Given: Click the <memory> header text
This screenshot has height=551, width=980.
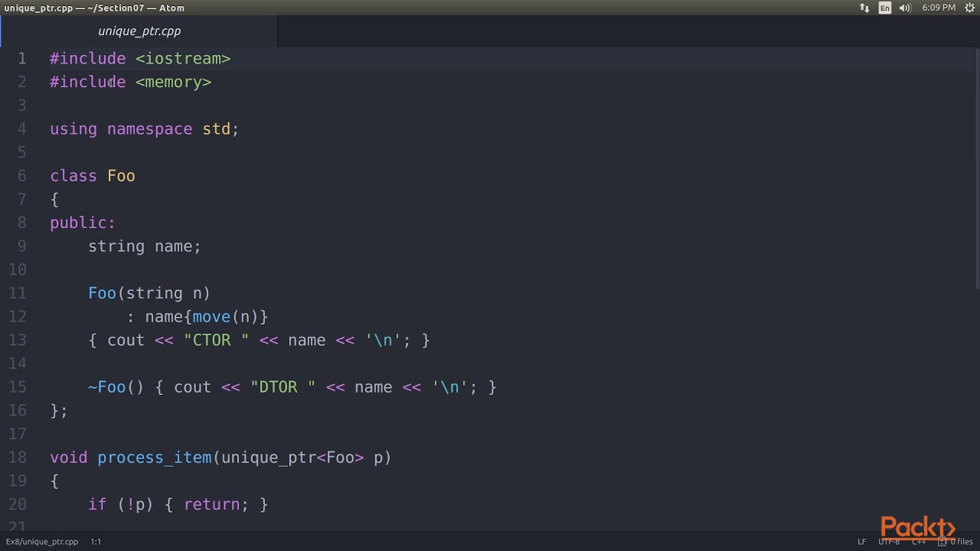Looking at the screenshot, I should pos(174,82).
